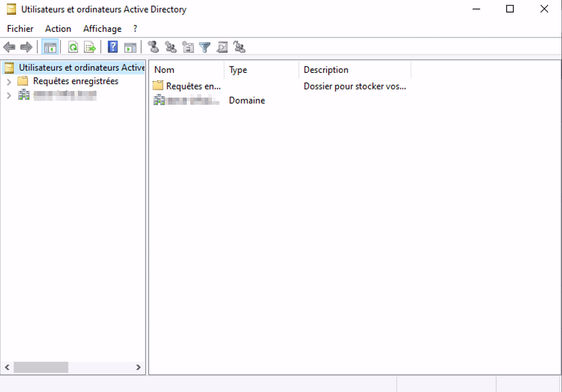Viewport: 562px width, 392px height.
Task: Toggle the show/hide action pane button
Action: [130, 48]
